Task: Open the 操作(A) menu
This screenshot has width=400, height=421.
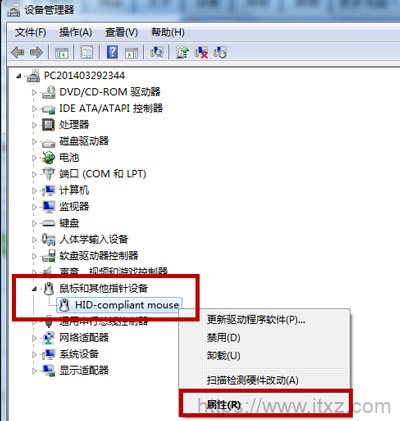Action: coord(76,32)
